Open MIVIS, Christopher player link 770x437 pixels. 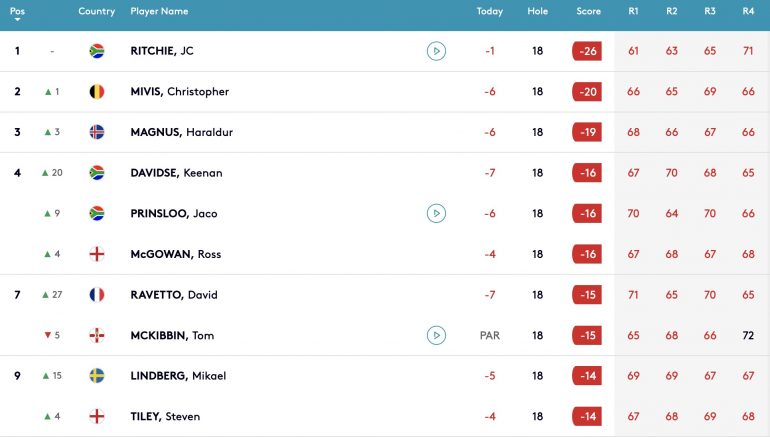(179, 92)
